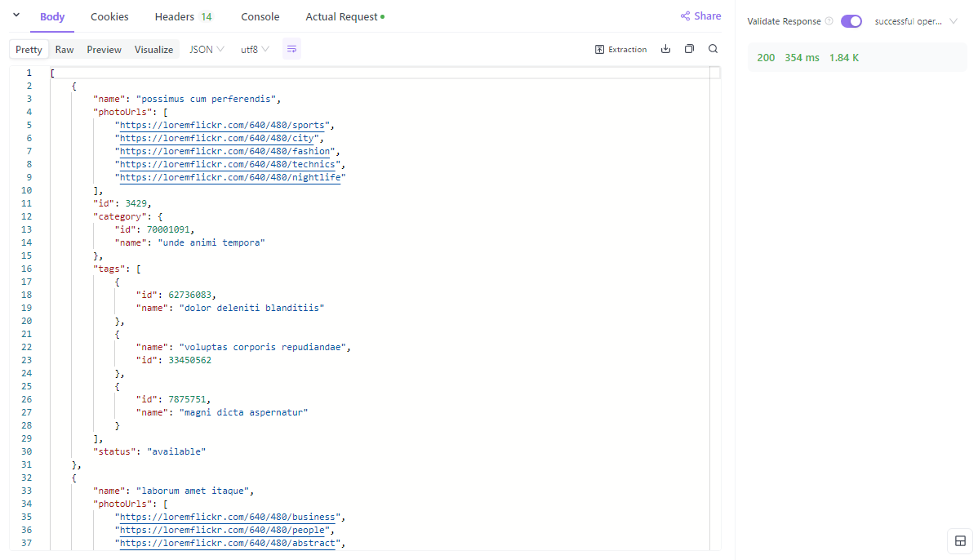The height and width of the screenshot is (560, 978).
Task: Switch to the Cookies tab
Action: [x=109, y=16]
